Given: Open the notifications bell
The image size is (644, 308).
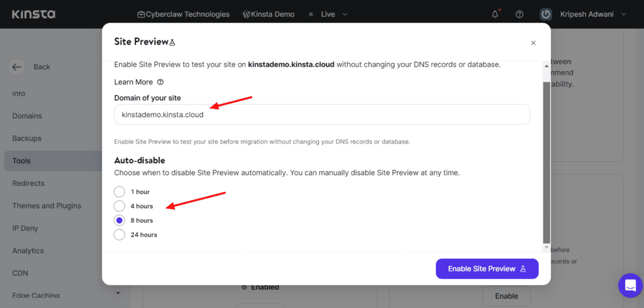Looking at the screenshot, I should pos(496,14).
